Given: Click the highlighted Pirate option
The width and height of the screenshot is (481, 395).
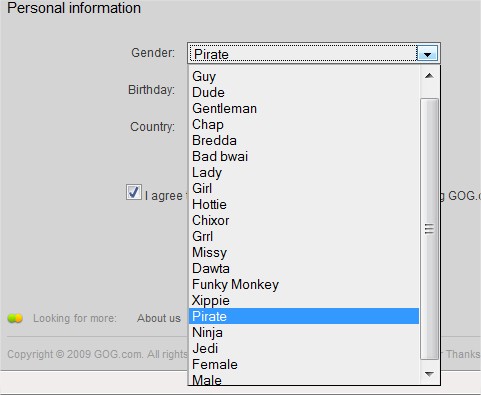Looking at the screenshot, I should click(x=304, y=316).
